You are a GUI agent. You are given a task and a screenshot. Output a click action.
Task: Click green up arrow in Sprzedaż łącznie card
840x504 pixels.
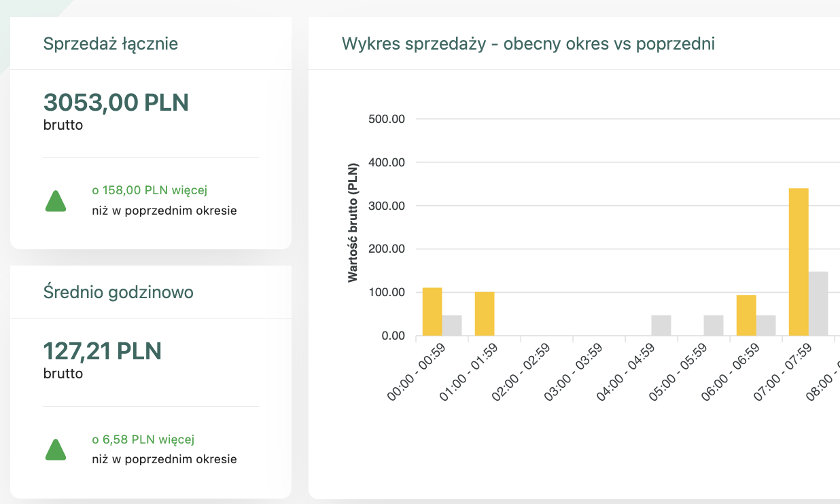pyautogui.click(x=56, y=201)
